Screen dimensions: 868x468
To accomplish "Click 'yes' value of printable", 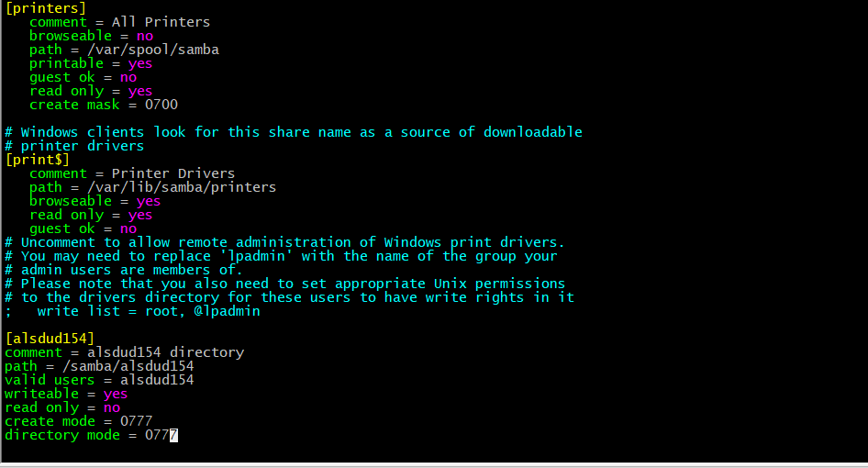I will coord(140,63).
